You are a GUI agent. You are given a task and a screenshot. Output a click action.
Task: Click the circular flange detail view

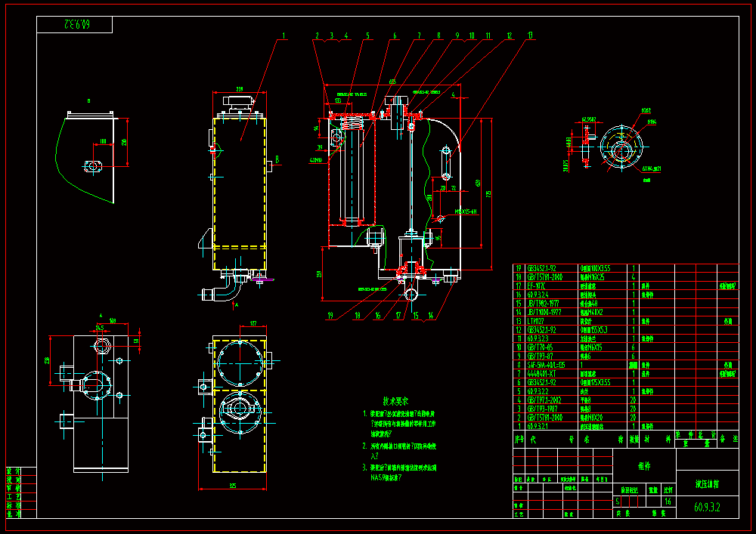(621, 147)
